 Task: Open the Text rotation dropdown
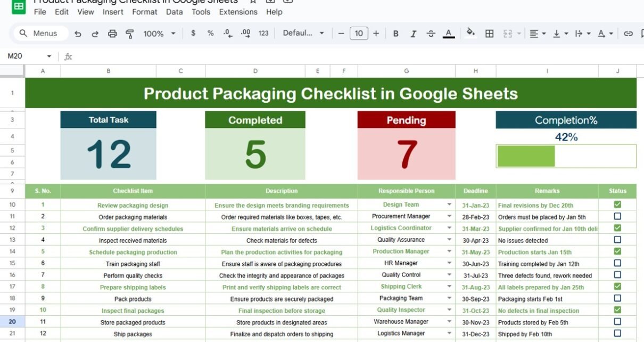coord(605,33)
